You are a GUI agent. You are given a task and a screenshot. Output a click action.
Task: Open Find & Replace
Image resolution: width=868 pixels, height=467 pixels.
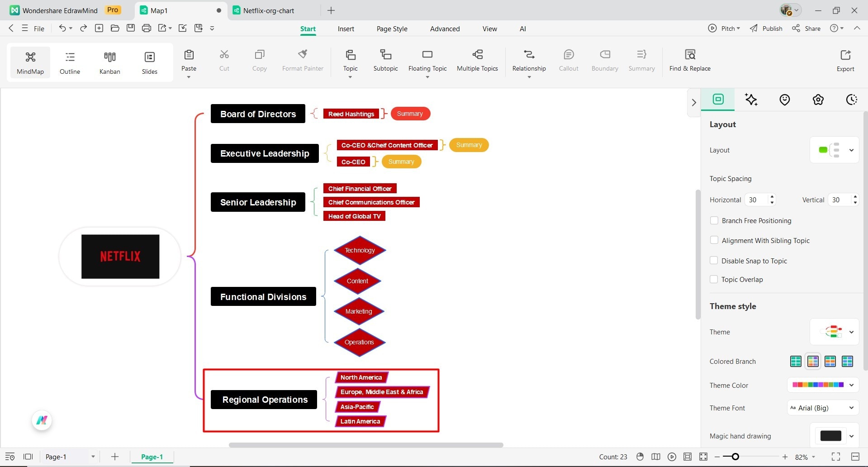pos(690,60)
